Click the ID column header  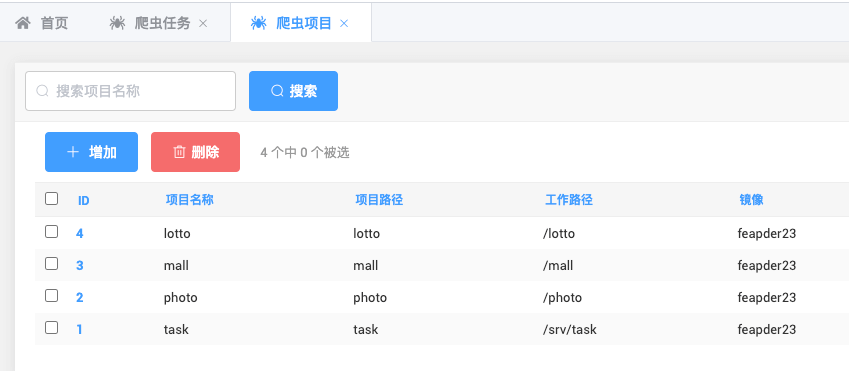coord(84,201)
